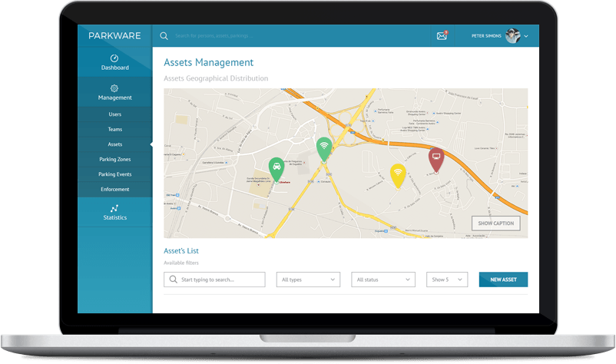Click the Available filters label
The height and width of the screenshot is (364, 616).
click(x=181, y=263)
